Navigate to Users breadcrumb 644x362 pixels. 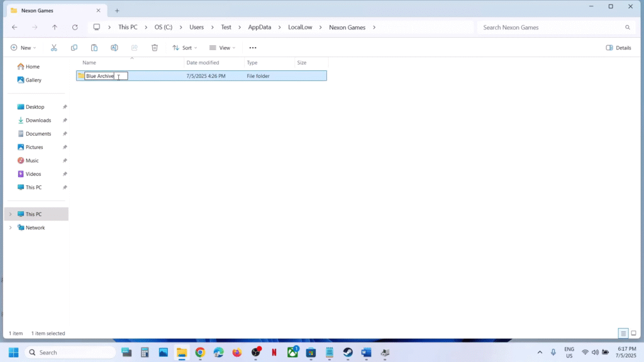click(x=196, y=27)
